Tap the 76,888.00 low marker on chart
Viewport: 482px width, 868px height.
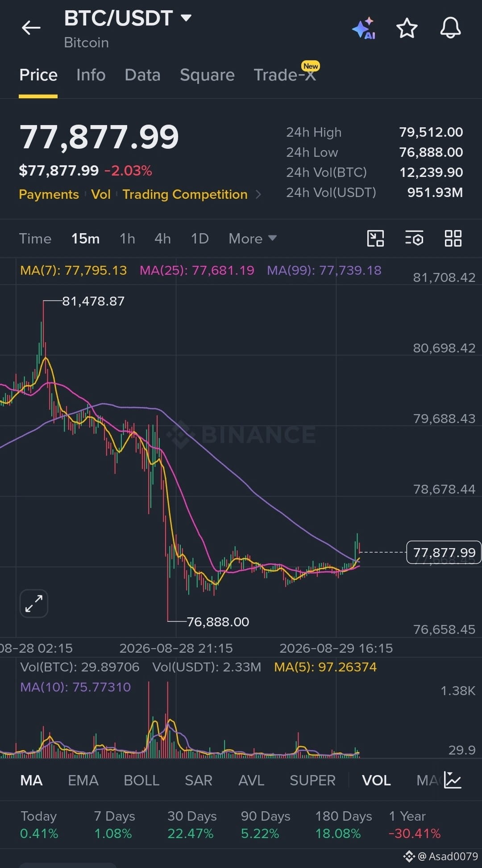(x=218, y=622)
